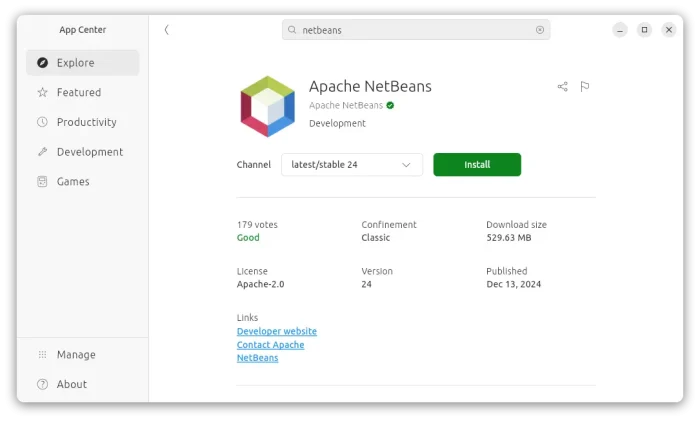Click the Dec 13, 2024 published date

(513, 284)
